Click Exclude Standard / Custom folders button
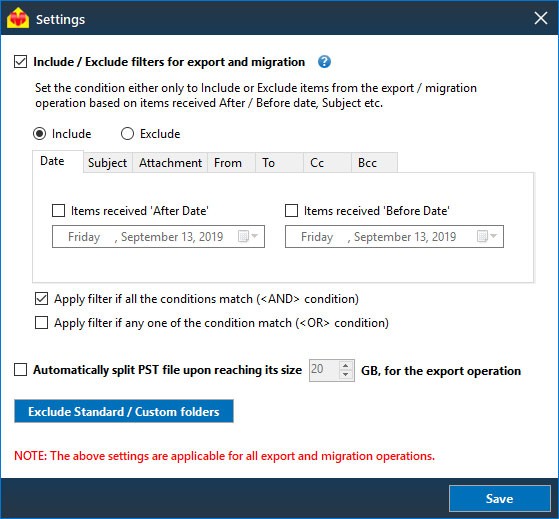Screen dimensions: 559x519 (124, 411)
